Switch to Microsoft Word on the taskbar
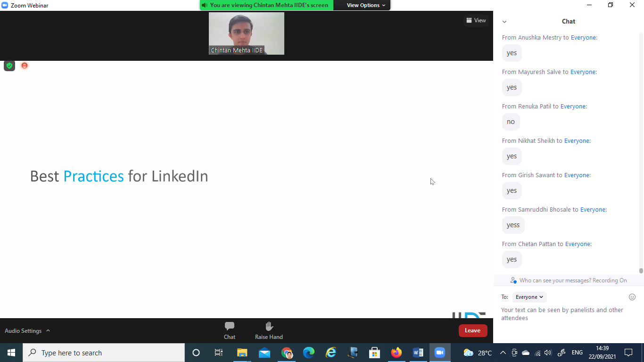Image resolution: width=644 pixels, height=362 pixels. click(x=418, y=353)
